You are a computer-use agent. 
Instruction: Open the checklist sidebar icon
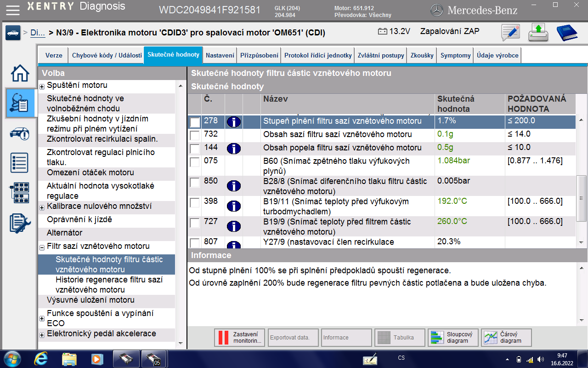point(20,163)
